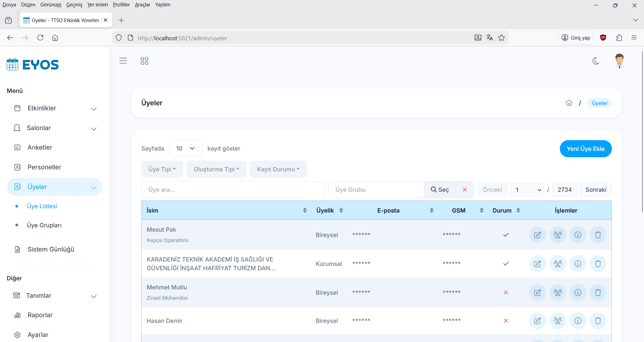The height and width of the screenshot is (342, 644).
Task: Change records per page dropdown showing 10
Action: click(x=185, y=149)
